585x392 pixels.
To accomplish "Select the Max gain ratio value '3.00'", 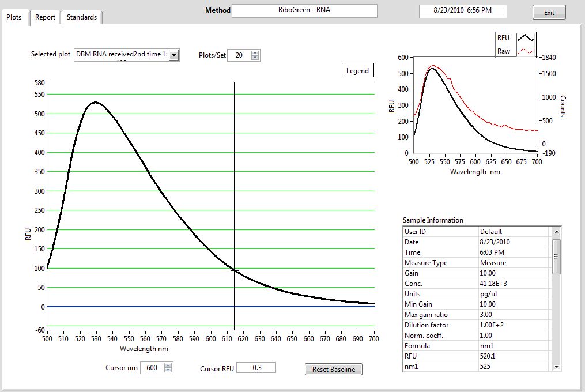I will (x=486, y=315).
